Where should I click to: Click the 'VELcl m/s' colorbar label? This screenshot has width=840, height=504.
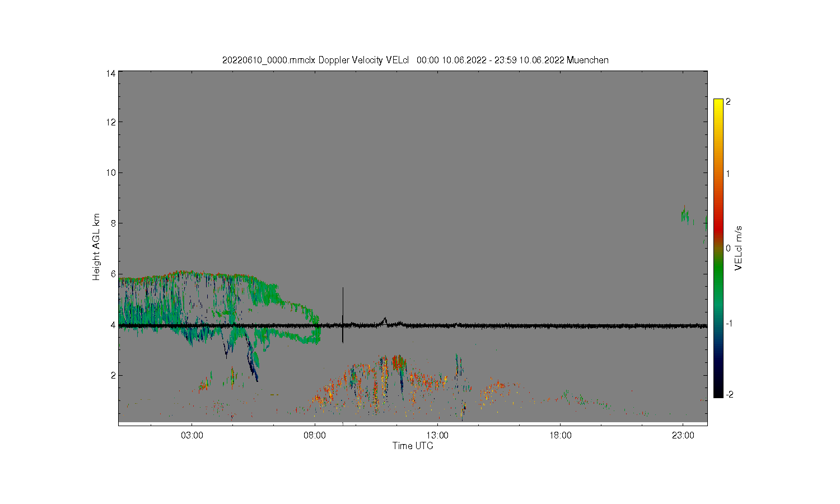pyautogui.click(x=739, y=248)
